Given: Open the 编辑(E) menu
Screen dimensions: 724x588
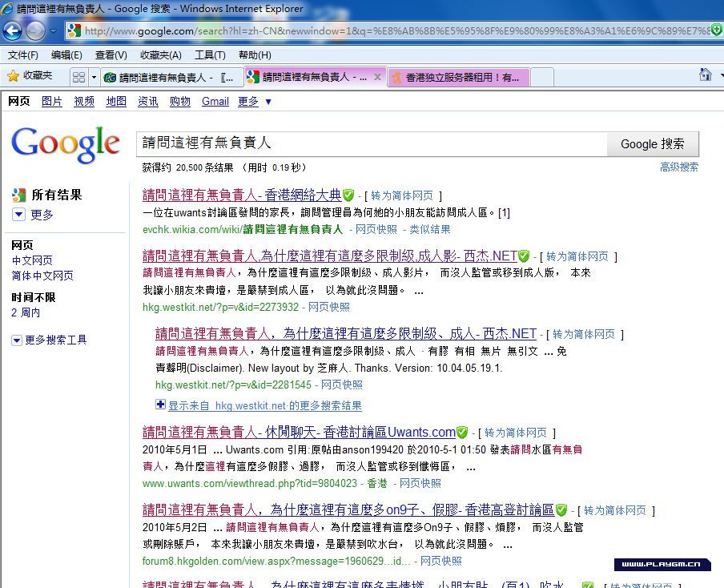Looking at the screenshot, I should click(x=66, y=55).
